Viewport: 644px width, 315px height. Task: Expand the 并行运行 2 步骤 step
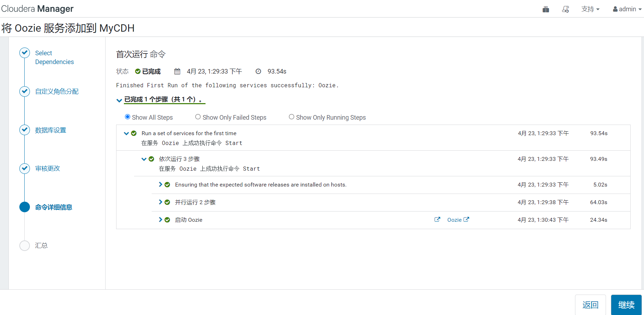[x=160, y=202]
